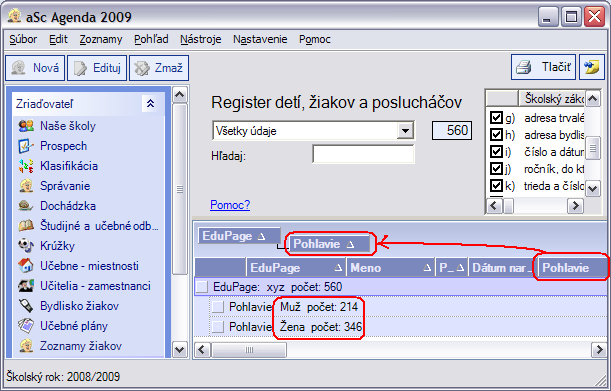Open the Študijné a učebné odbory book icon
The width and height of the screenshot is (611, 391).
tap(26, 225)
